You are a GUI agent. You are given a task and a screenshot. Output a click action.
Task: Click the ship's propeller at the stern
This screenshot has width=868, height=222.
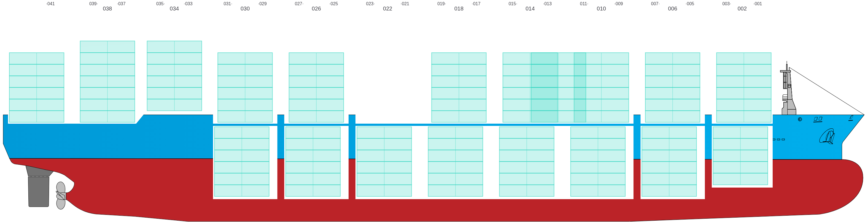(x=61, y=196)
